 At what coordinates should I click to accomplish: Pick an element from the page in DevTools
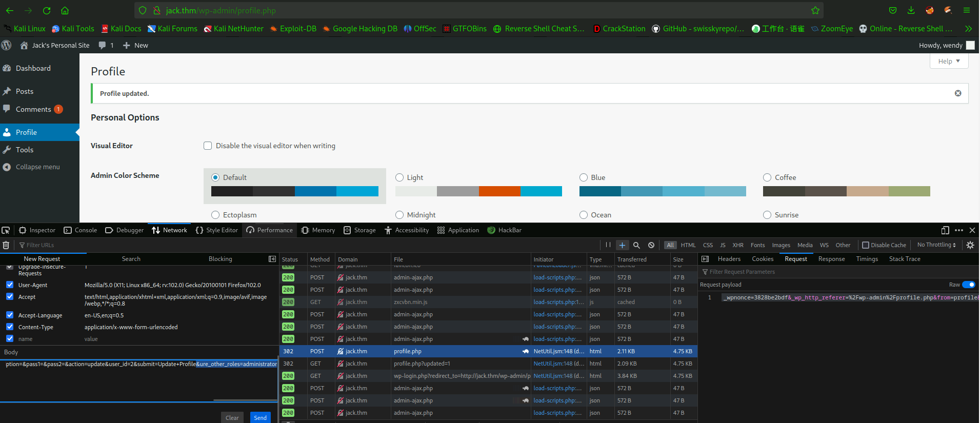6,230
